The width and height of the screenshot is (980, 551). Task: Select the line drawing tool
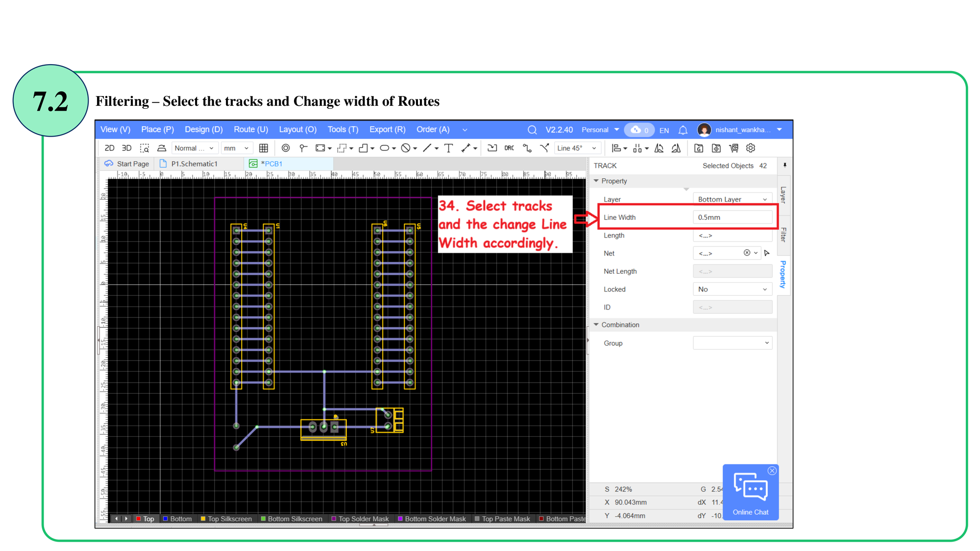click(427, 148)
